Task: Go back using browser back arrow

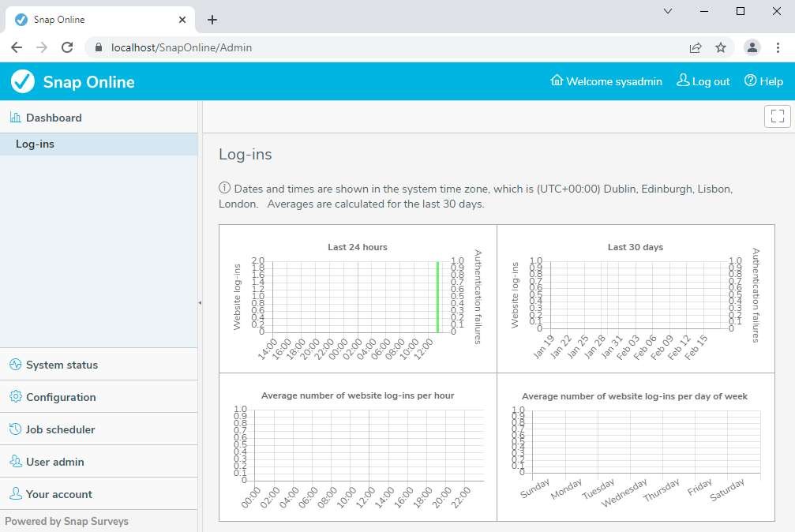Action: tap(17, 47)
